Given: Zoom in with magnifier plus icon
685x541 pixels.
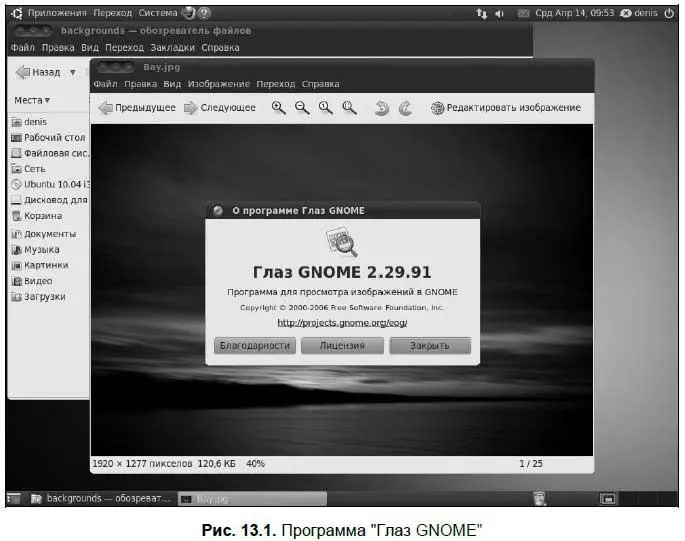Looking at the screenshot, I should coord(278,108).
